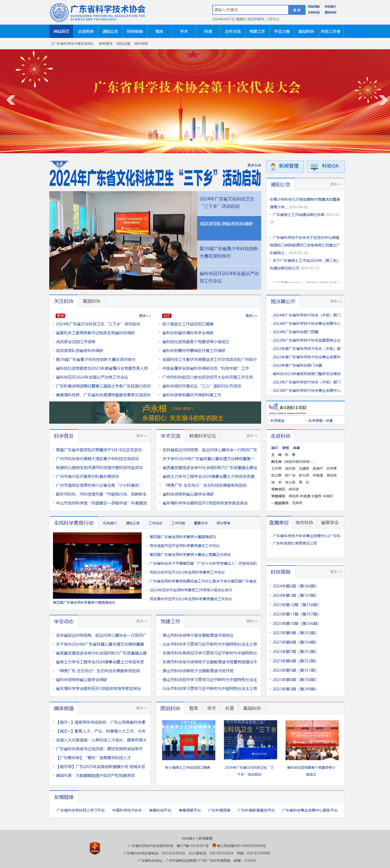This screenshot has height=868, width=390.
Task: Click the 第四届广东省全民科学素质大赛 group photo
Action: 97,565
